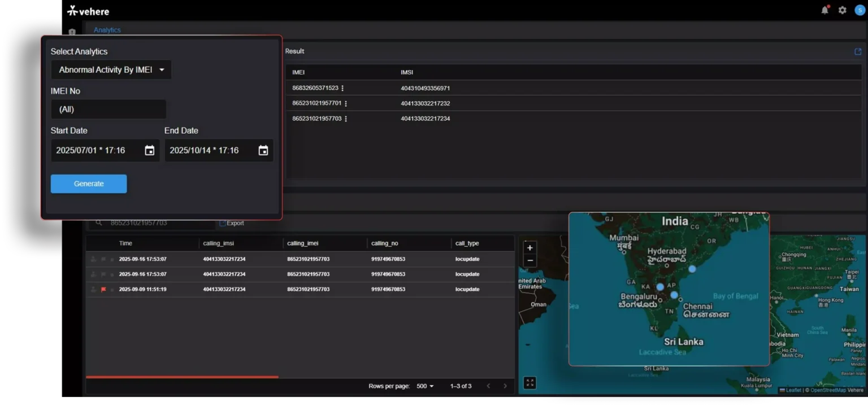Open the End Date calendar picker

point(263,151)
